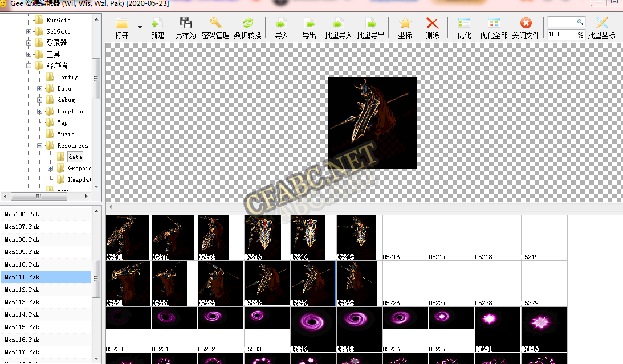Screen dimensions: 623x364
Task: Import image with 导入 icon
Action: pyautogui.click(x=282, y=28)
